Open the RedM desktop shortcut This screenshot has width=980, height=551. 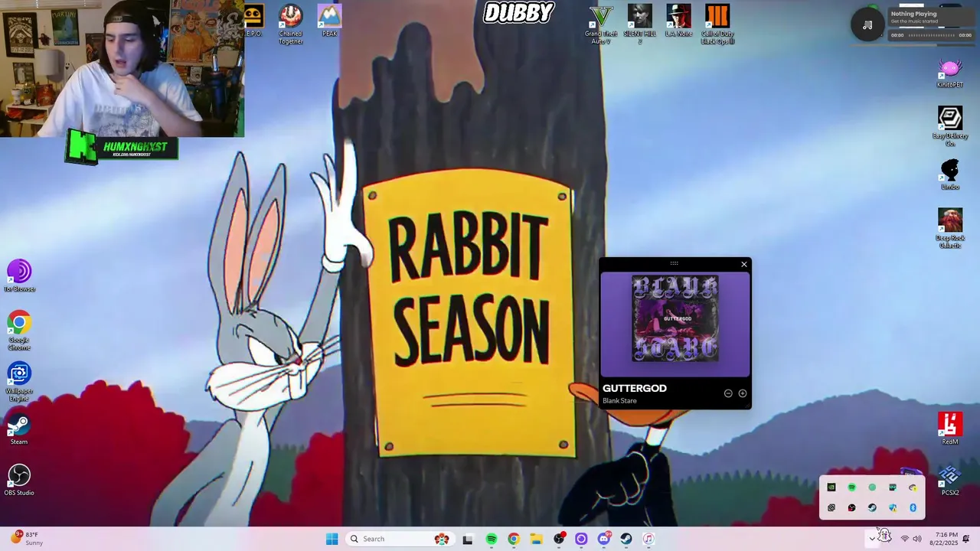pyautogui.click(x=950, y=429)
